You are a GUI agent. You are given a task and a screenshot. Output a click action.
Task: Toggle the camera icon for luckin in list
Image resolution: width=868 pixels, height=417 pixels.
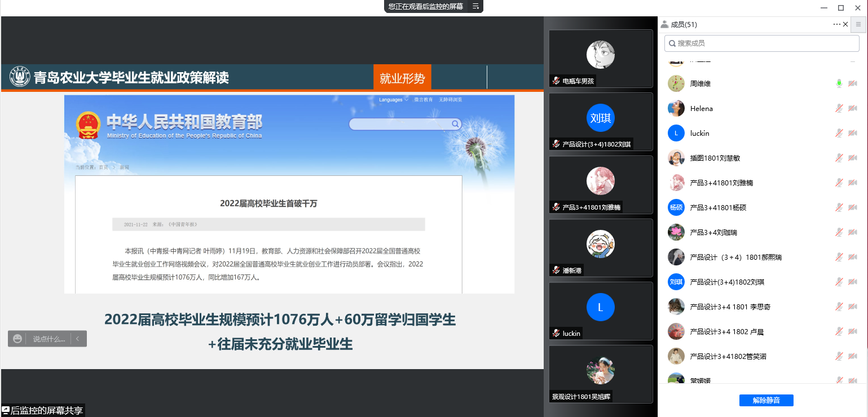point(853,133)
